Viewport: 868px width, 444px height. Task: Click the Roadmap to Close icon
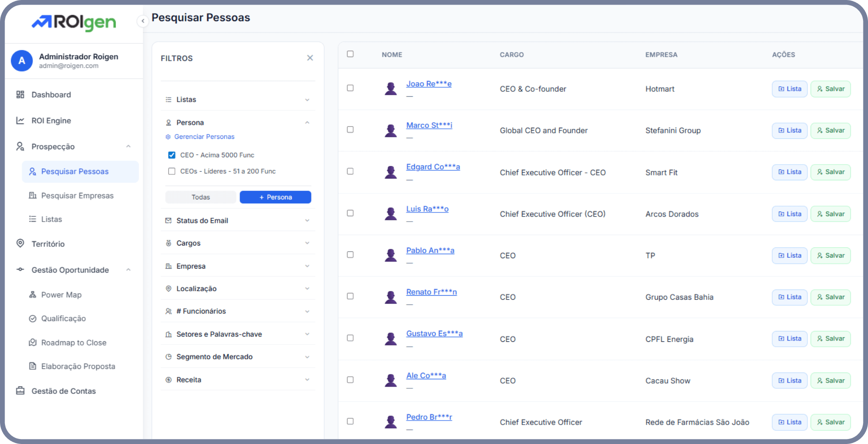coord(33,342)
